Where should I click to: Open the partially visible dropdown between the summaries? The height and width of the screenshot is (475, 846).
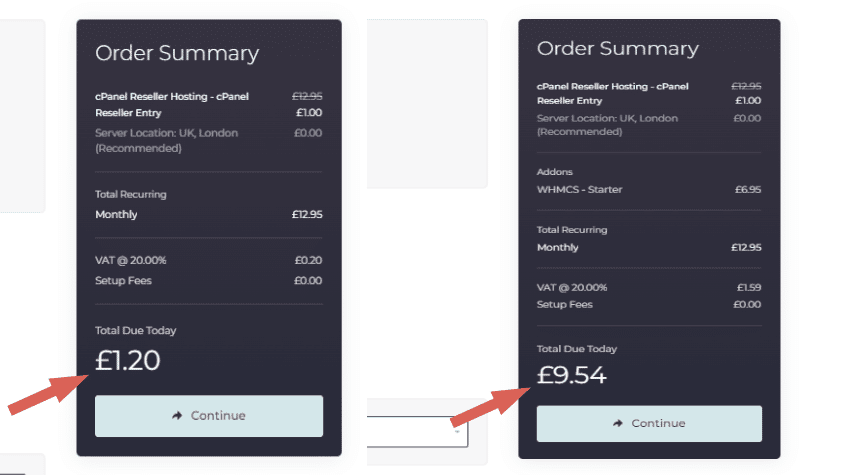(x=417, y=431)
